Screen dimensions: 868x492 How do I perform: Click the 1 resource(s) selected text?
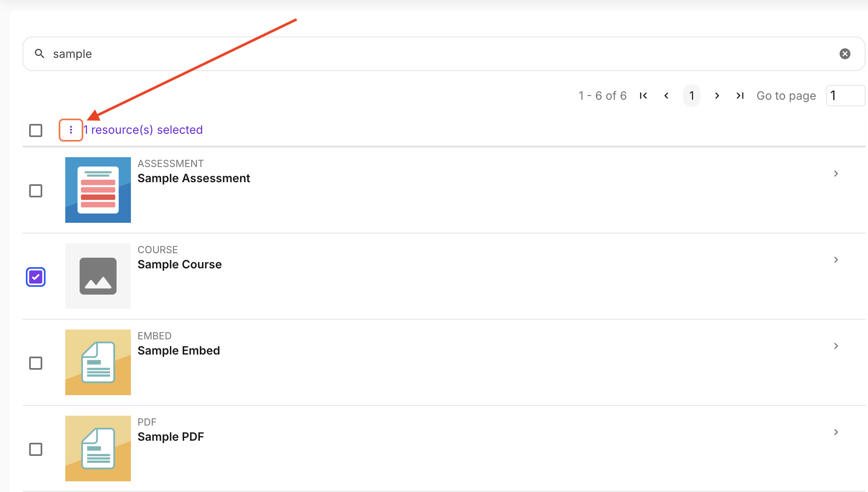pos(143,130)
